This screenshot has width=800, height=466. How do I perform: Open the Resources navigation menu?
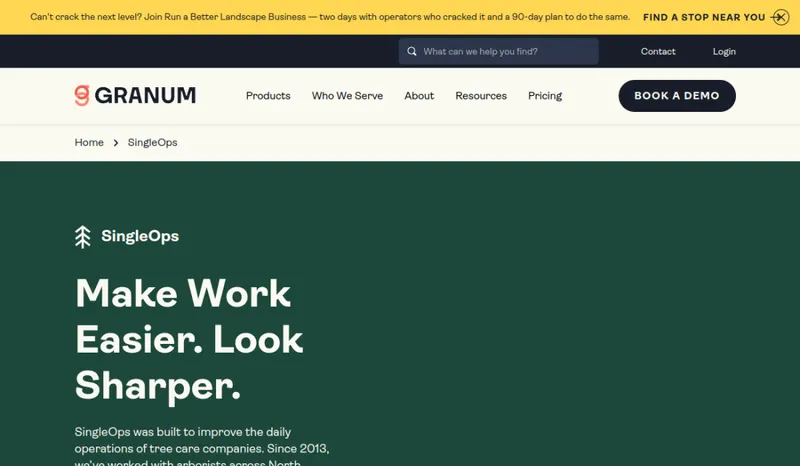(x=481, y=96)
